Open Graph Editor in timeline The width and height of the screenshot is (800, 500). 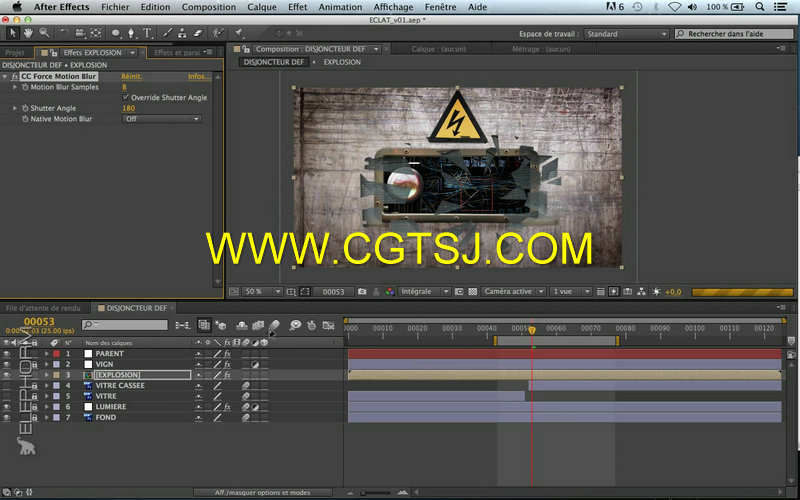click(x=329, y=325)
